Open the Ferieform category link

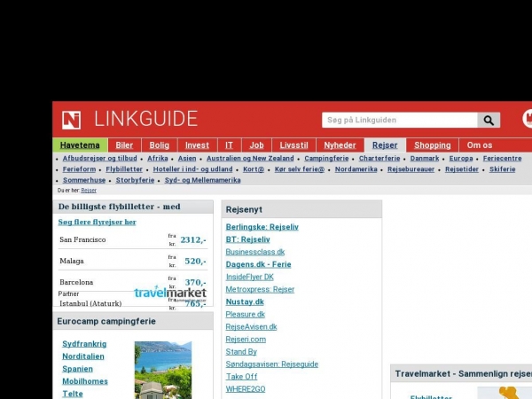coord(79,169)
